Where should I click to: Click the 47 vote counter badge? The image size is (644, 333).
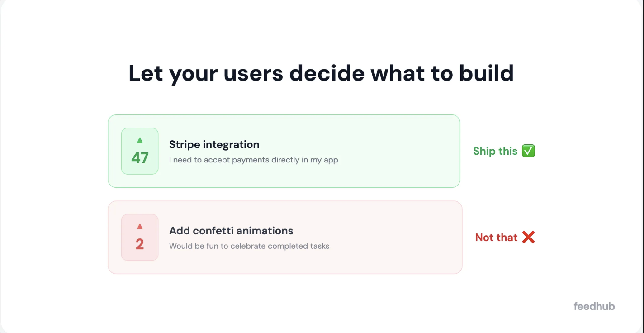[x=139, y=158]
